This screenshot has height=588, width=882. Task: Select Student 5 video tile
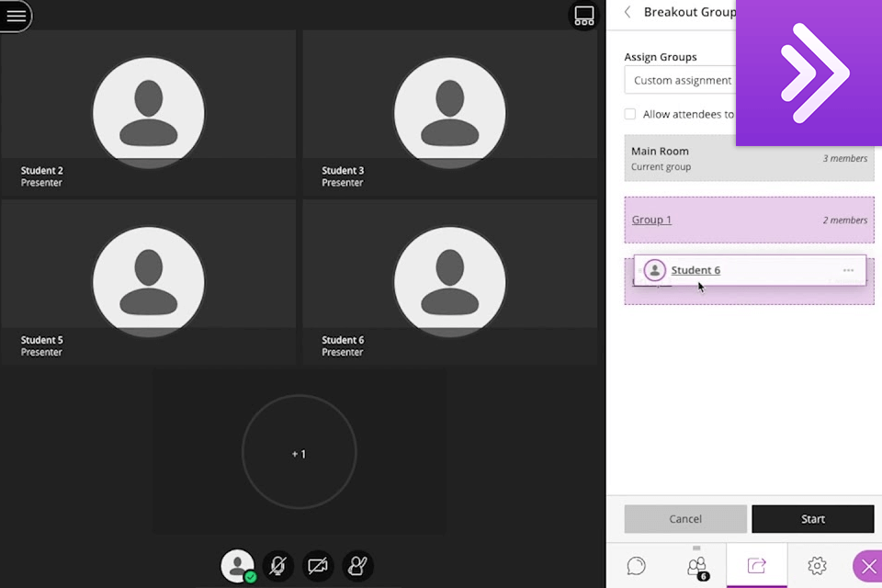coord(148,282)
